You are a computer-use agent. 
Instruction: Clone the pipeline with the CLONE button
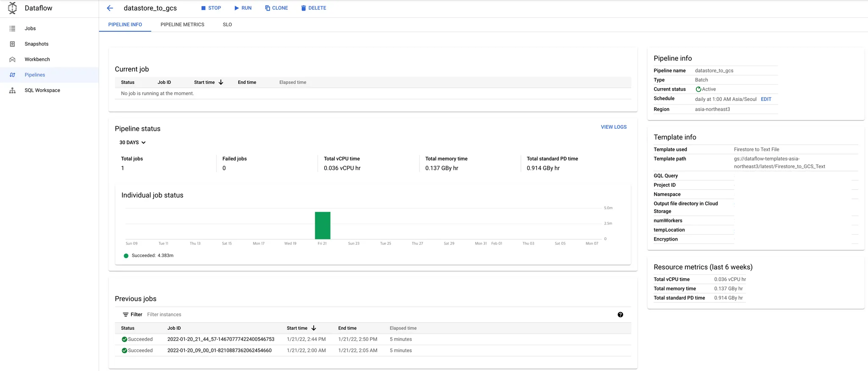point(276,8)
